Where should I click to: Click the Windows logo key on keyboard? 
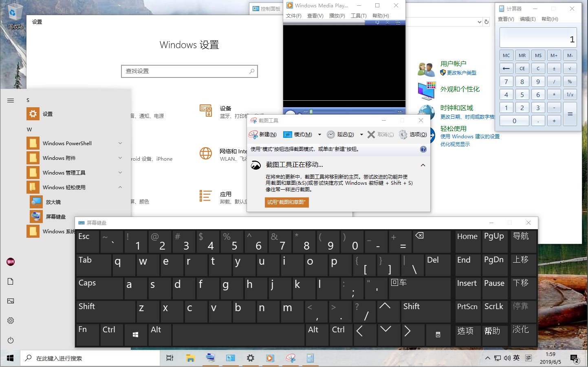coord(136,335)
